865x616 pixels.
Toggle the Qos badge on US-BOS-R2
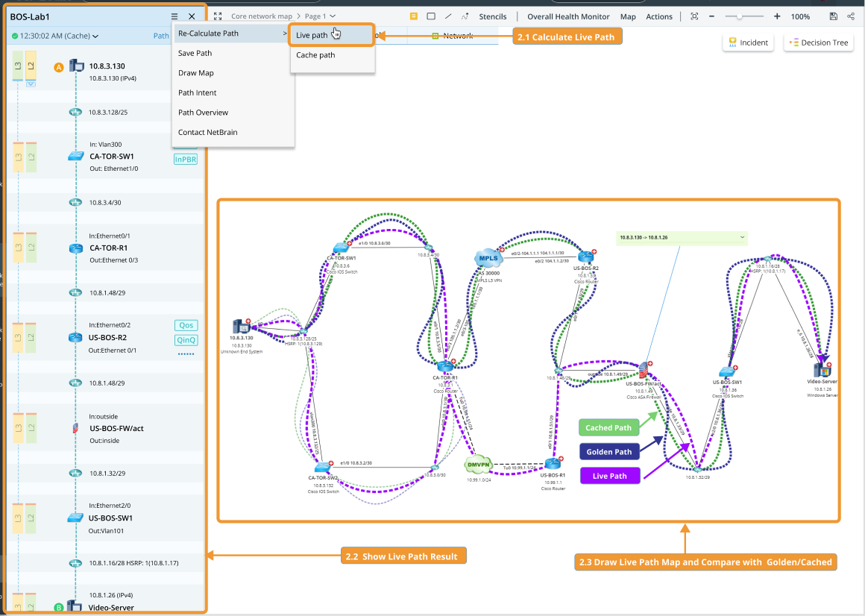[x=185, y=325]
